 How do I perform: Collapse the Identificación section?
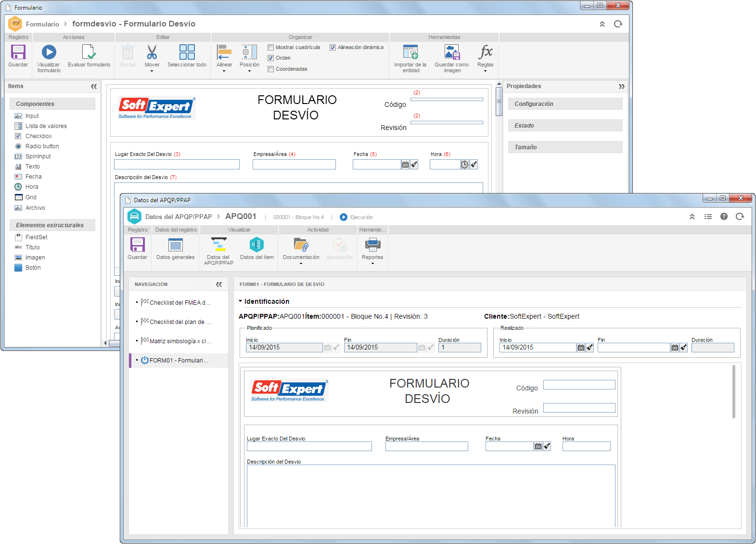click(x=241, y=301)
